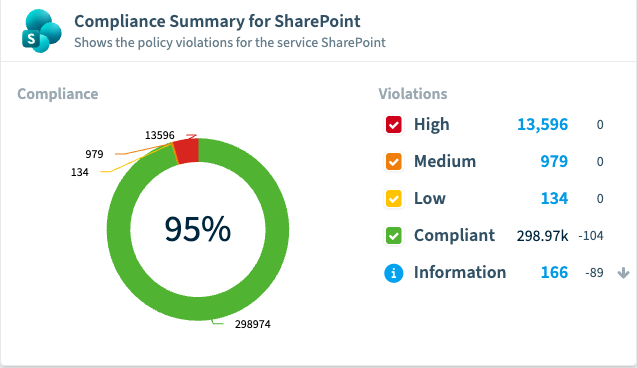Click the 298.97k compliant count
The image size is (637, 368).
(x=542, y=236)
